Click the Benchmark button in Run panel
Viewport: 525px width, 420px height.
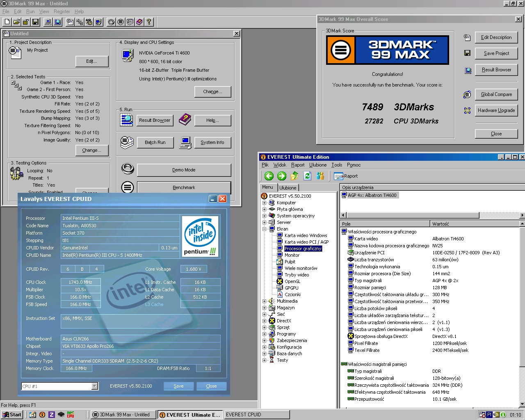click(x=184, y=187)
